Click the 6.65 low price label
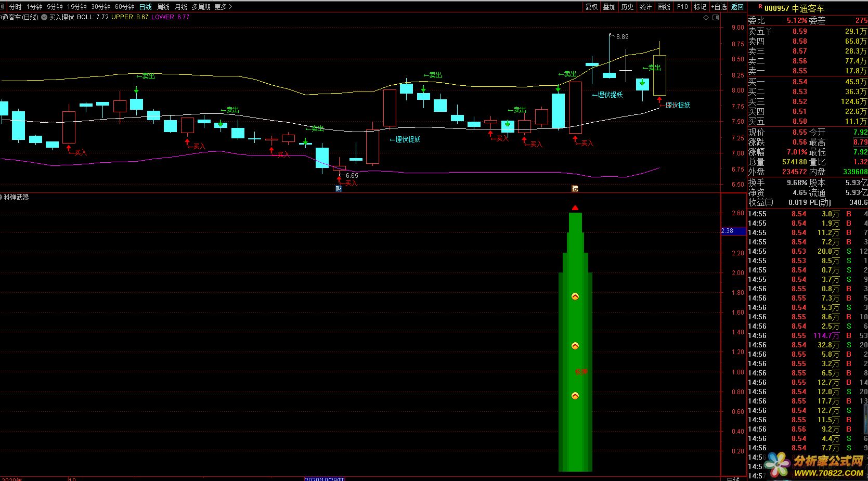The image size is (868, 481). [x=352, y=176]
